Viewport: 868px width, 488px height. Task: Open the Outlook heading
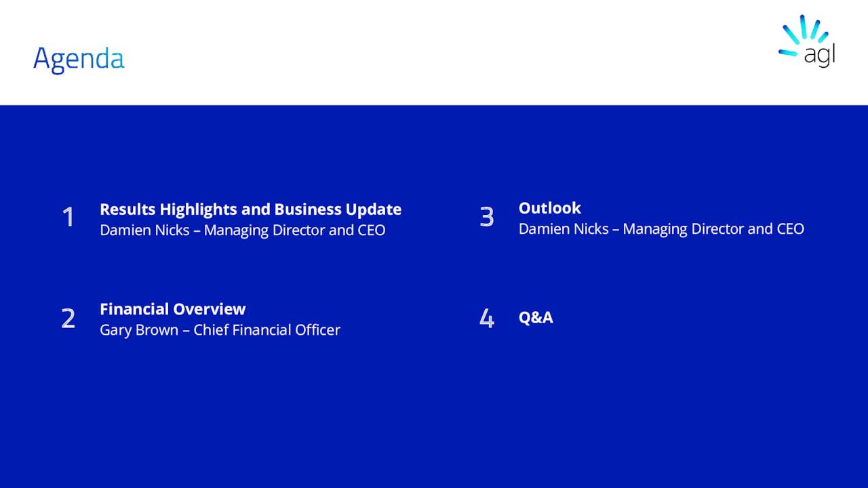point(549,208)
